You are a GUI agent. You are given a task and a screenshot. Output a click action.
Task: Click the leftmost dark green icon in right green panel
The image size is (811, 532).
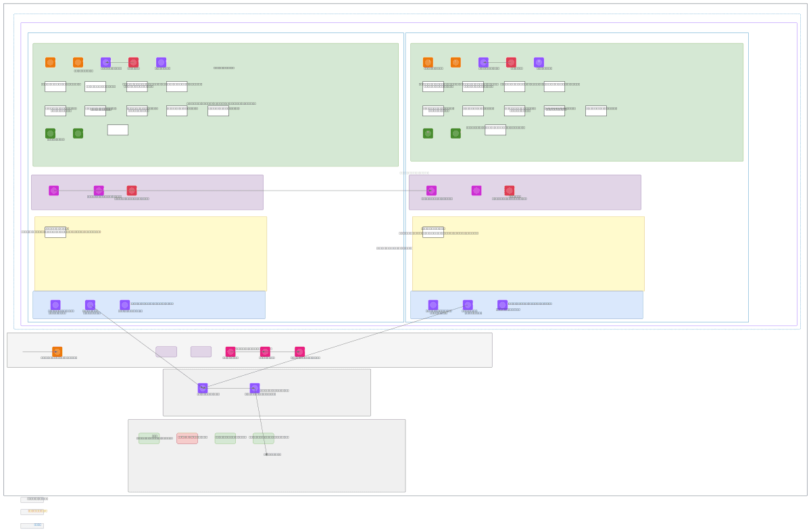click(428, 133)
